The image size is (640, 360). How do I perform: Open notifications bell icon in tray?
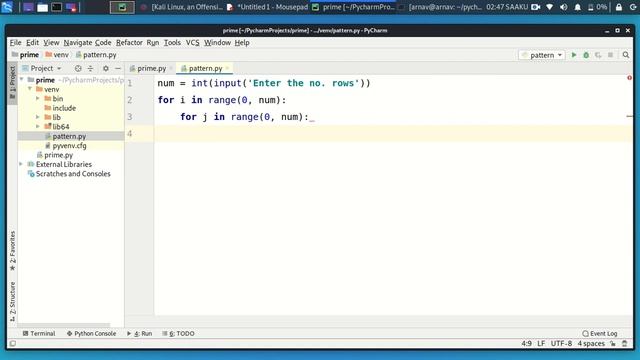(x=578, y=7)
